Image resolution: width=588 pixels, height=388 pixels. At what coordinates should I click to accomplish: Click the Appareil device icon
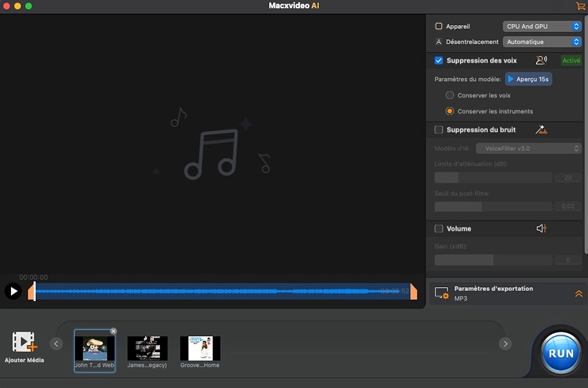[x=440, y=26]
